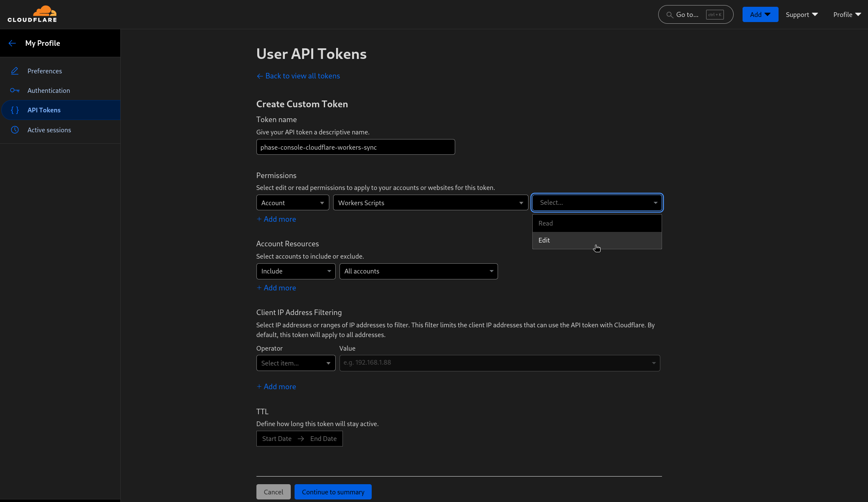Click the ctrl+K shortcut badge
The height and width of the screenshot is (502, 868).
(x=715, y=15)
